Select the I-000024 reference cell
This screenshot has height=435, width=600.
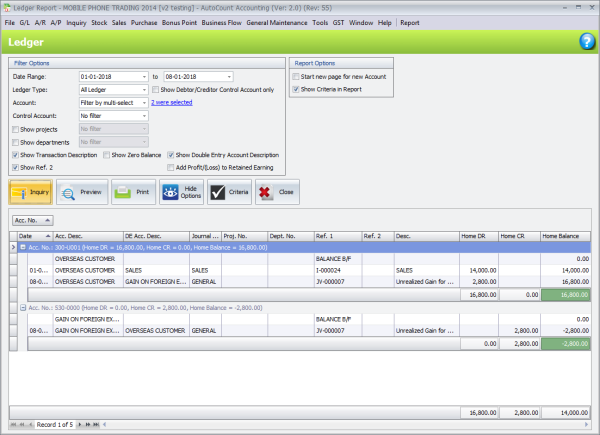coord(338,270)
